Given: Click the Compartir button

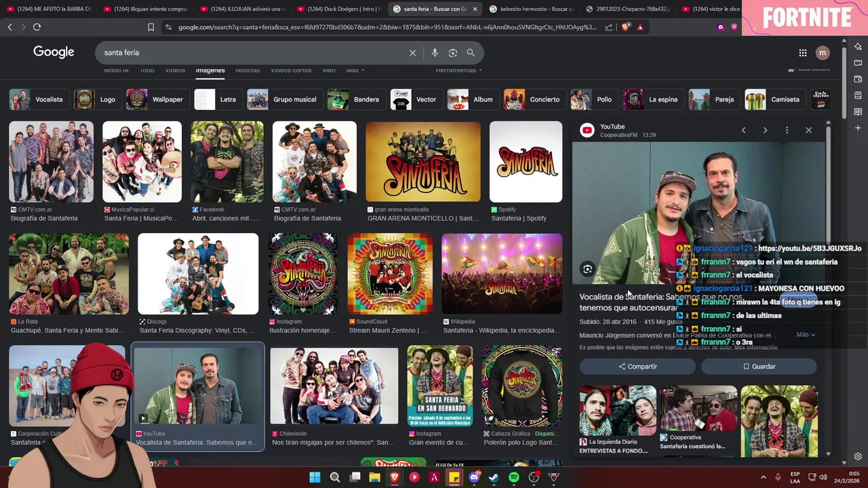Looking at the screenshot, I should (637, 367).
